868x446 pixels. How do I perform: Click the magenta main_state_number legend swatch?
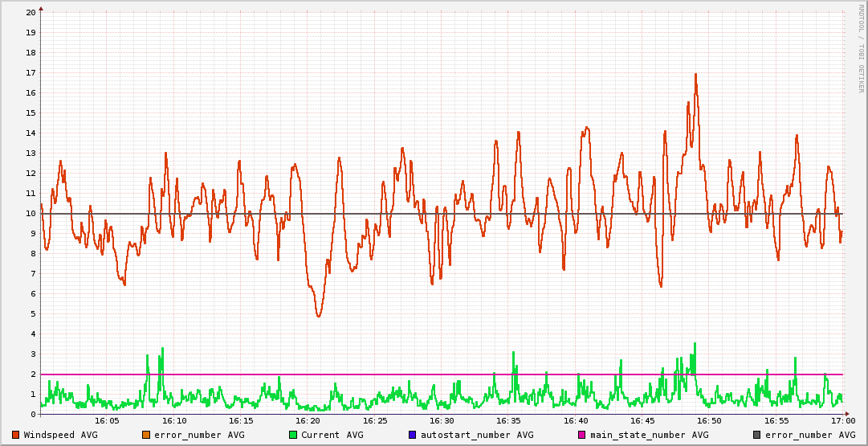[582, 435]
